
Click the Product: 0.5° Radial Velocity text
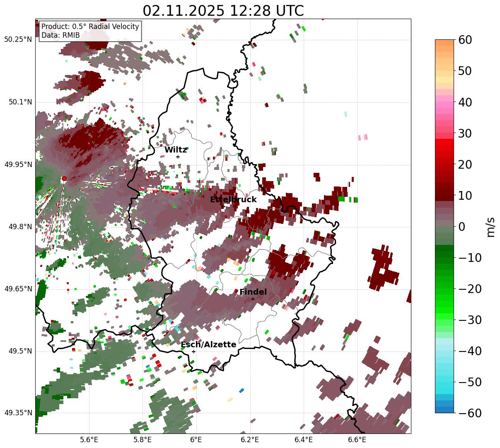click(90, 27)
